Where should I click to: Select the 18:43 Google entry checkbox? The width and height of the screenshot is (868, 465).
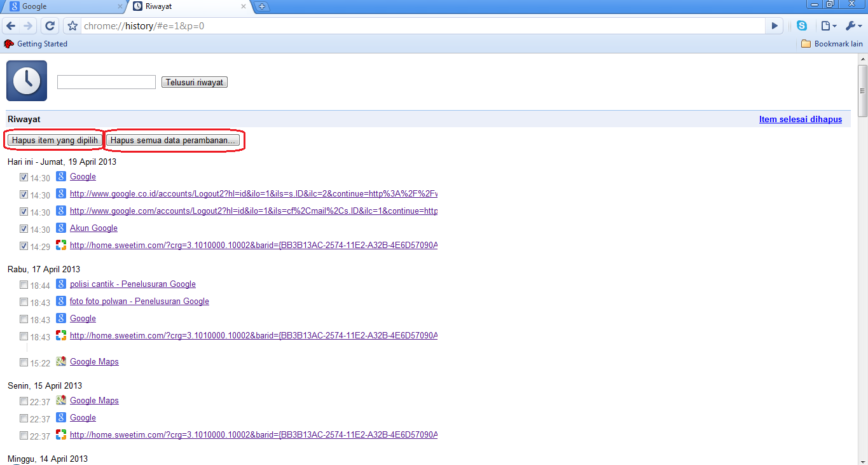pyautogui.click(x=24, y=319)
